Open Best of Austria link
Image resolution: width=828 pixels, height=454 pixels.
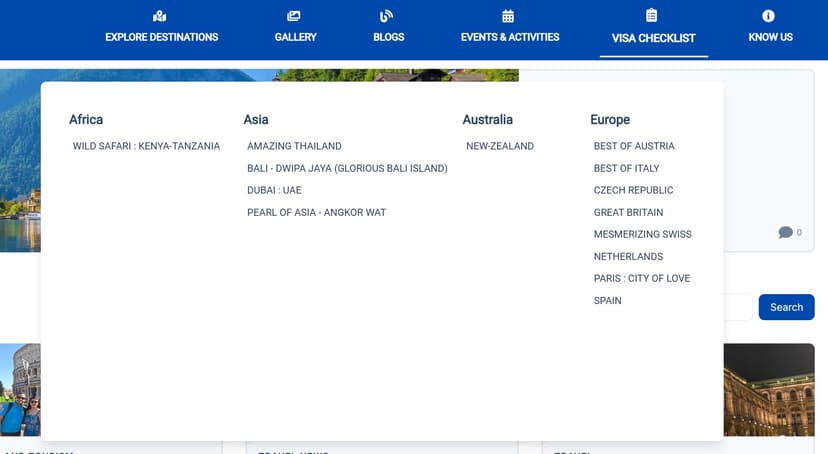(634, 146)
